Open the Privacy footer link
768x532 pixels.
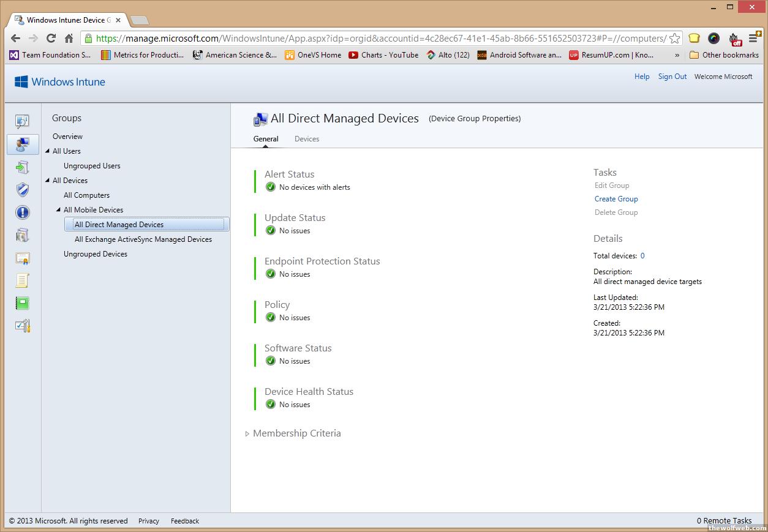[149, 521]
